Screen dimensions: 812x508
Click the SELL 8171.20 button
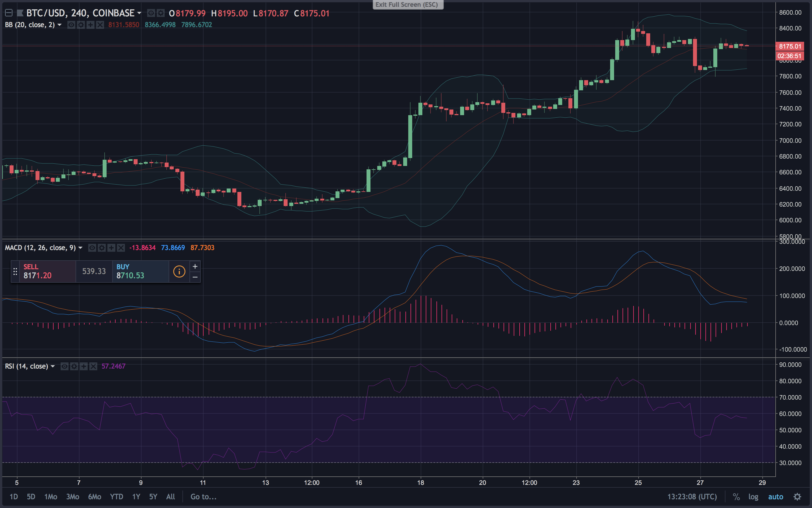click(48, 271)
